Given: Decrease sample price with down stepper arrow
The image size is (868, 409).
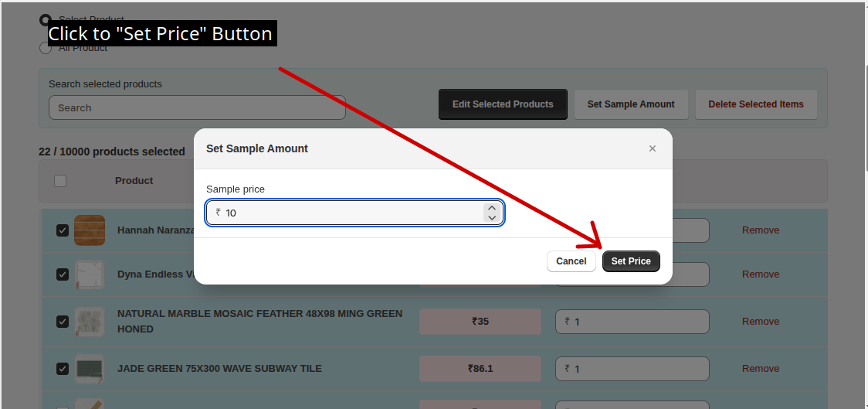Looking at the screenshot, I should point(492,218).
